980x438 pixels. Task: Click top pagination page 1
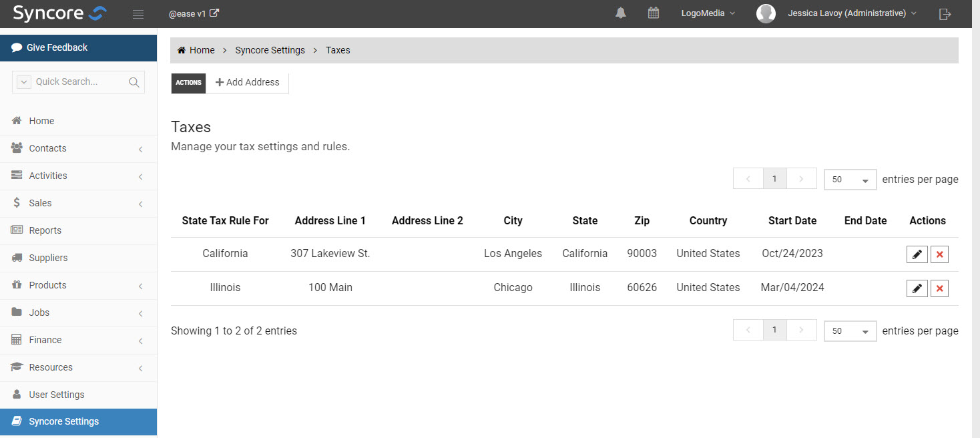[774, 179]
